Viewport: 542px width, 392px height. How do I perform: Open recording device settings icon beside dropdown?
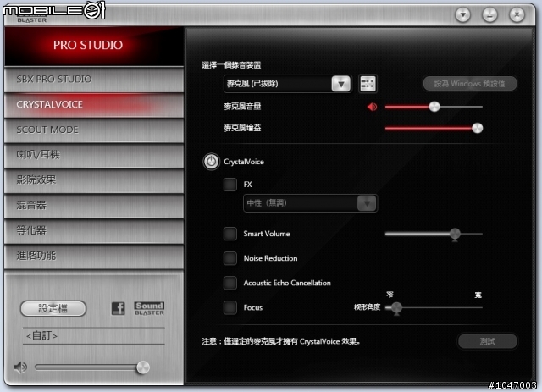368,84
